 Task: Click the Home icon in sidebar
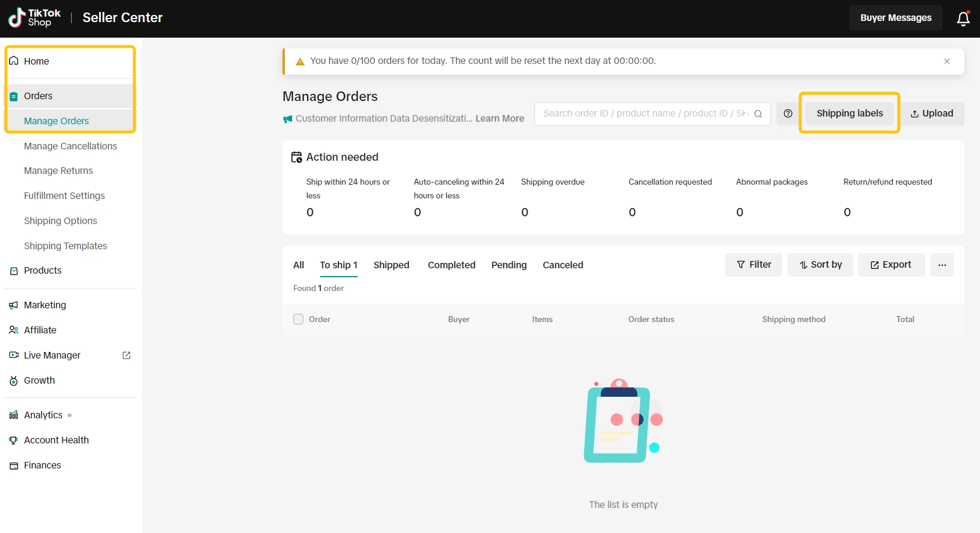point(14,61)
